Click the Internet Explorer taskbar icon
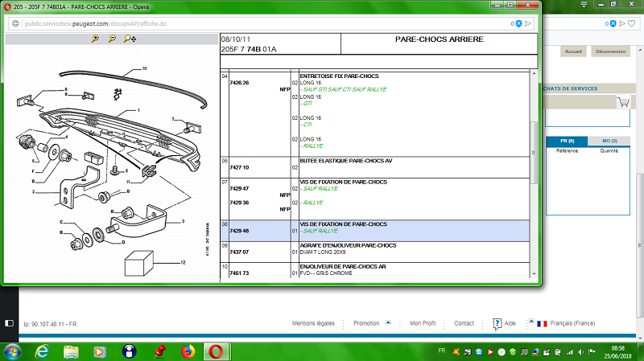This screenshot has width=644, height=361. (42, 351)
